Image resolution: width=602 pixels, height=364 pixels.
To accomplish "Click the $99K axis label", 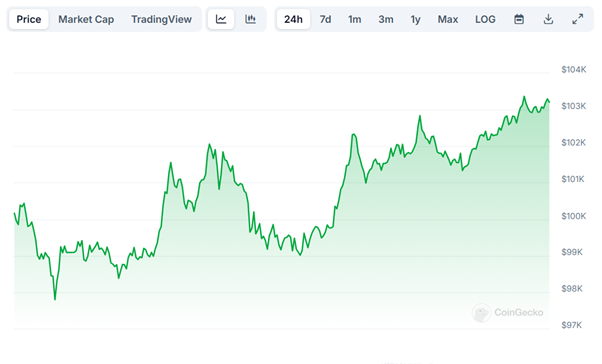I will [572, 252].
